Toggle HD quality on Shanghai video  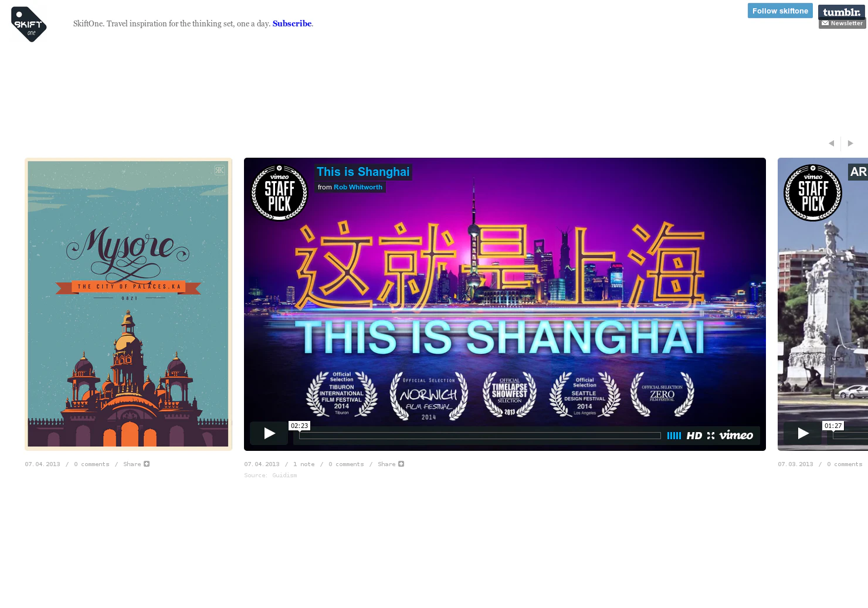(x=694, y=436)
